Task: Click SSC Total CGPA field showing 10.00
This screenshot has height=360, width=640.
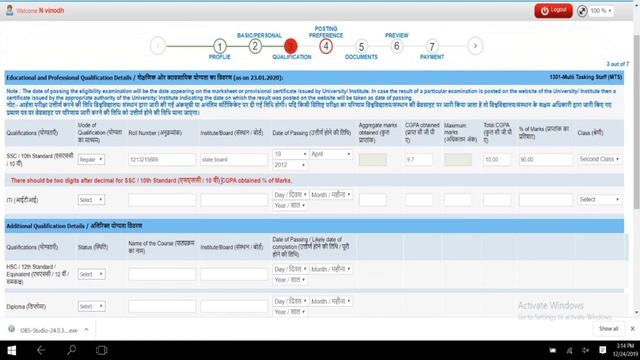Action: [497, 160]
